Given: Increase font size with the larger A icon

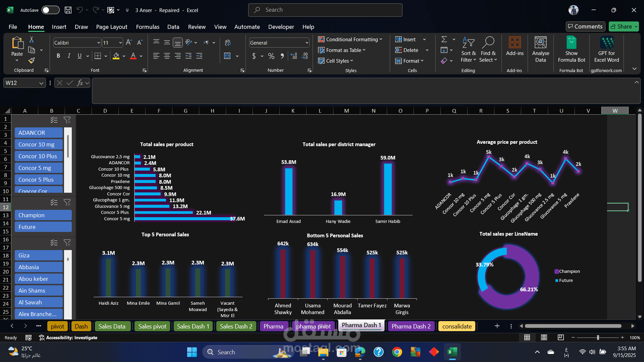Looking at the screenshot, I should click(x=129, y=43).
